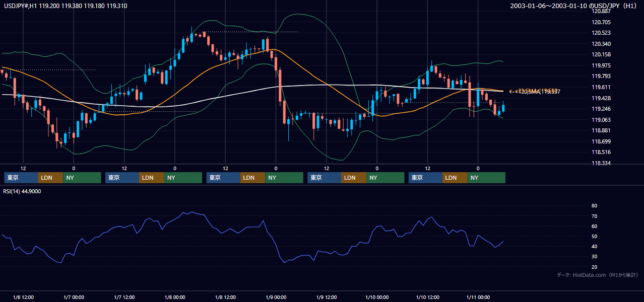
Task: Click price axis value 118.699
Action: [x=602, y=141]
